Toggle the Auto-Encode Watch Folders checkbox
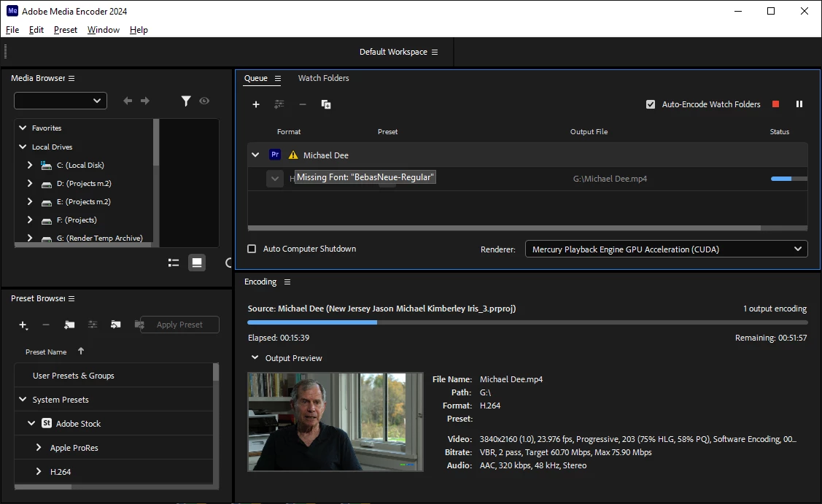This screenshot has height=504, width=822. click(651, 104)
